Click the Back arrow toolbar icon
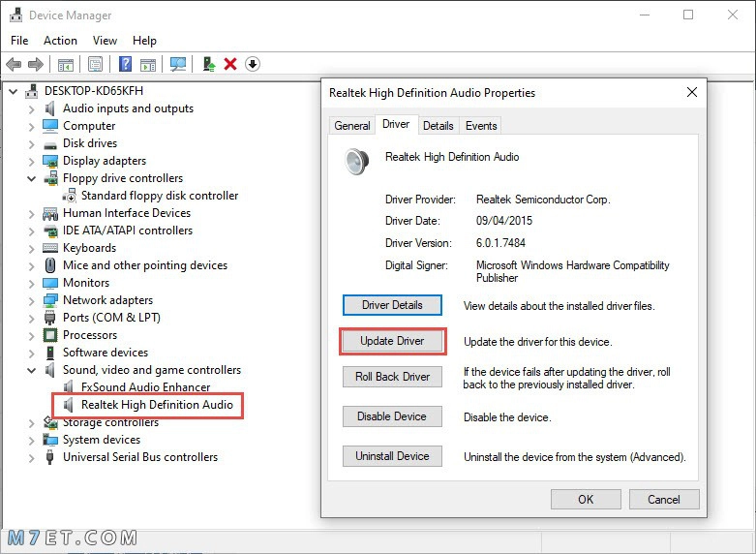 pos(14,64)
